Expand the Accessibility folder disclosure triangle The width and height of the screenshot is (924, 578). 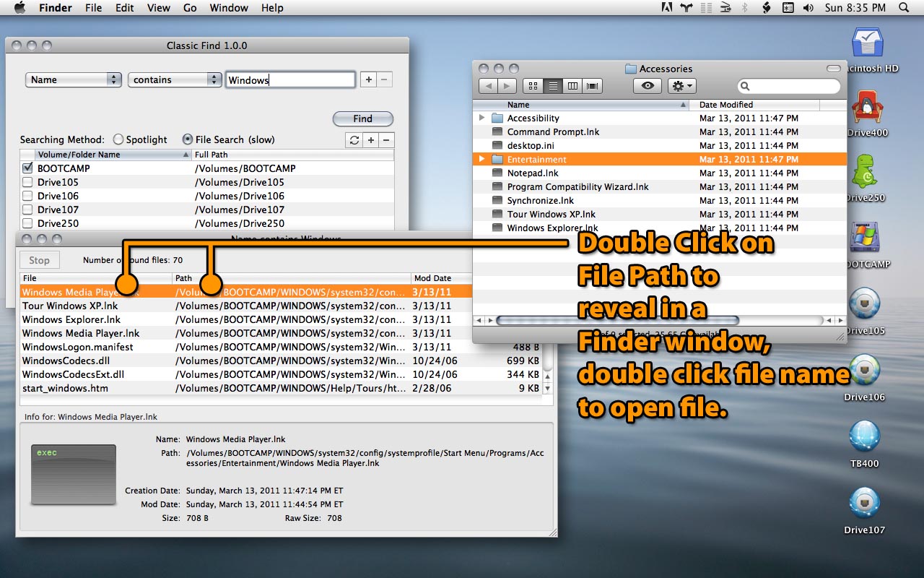coord(481,118)
